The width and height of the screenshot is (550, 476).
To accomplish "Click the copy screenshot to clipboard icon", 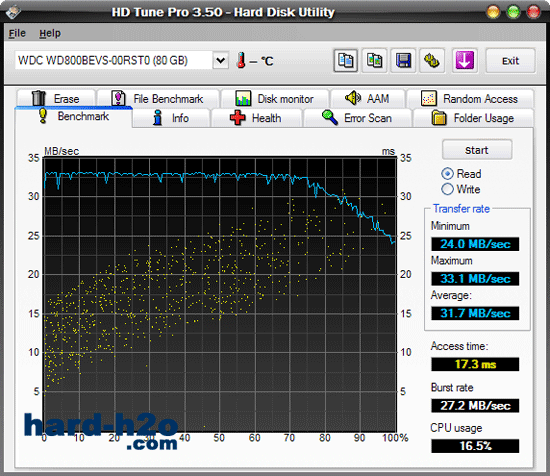I will tap(375, 61).
